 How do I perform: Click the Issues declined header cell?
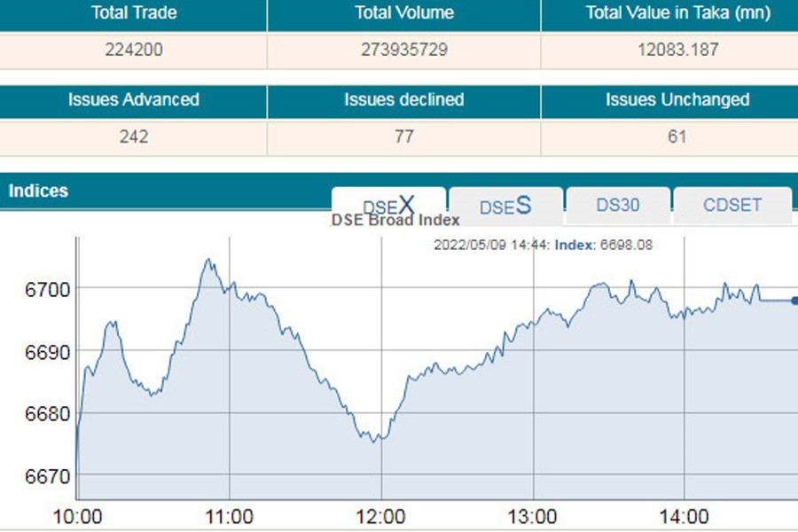click(403, 100)
